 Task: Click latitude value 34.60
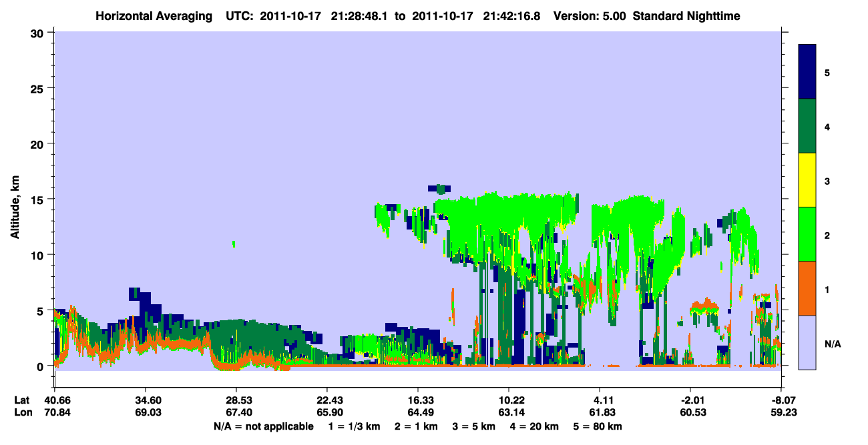(x=145, y=400)
